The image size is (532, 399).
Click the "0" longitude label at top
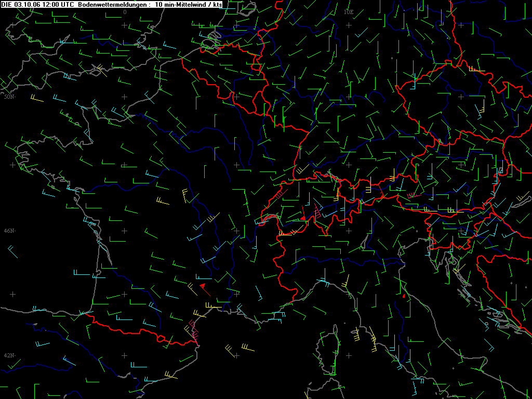coord(125,12)
